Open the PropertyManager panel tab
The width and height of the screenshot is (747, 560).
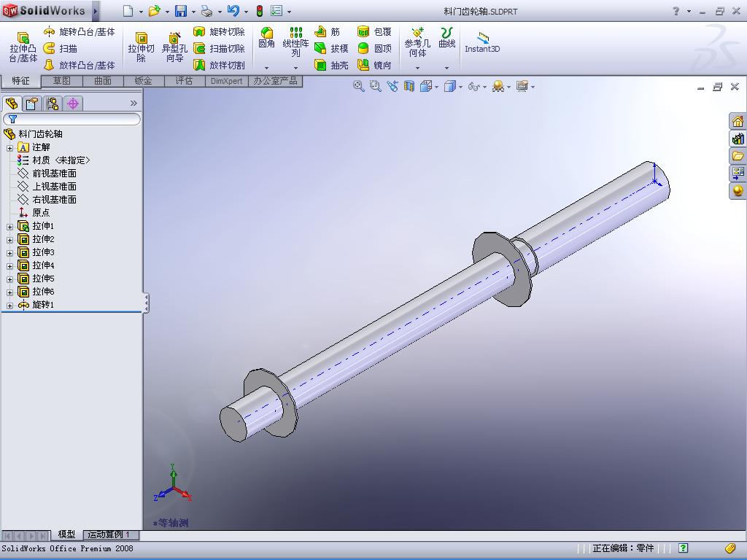click(x=32, y=104)
